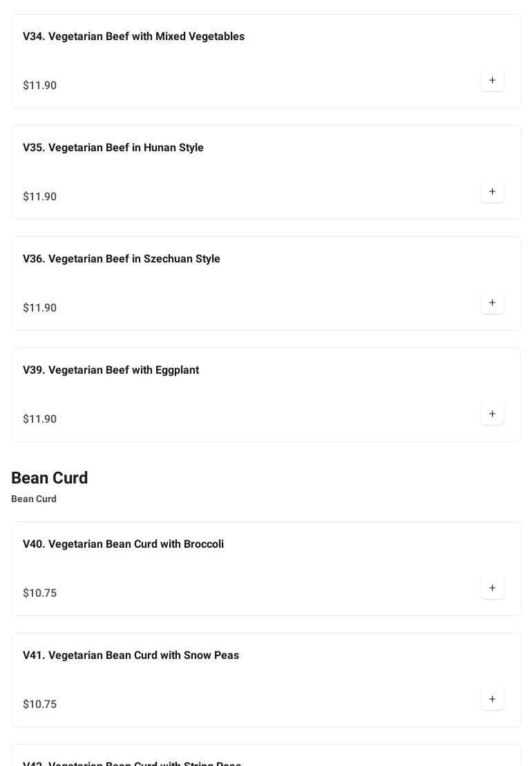This screenshot has width=532, height=766.
Task: Add V36 Vegetarian Beef in Szechuan Style
Action: (x=492, y=303)
